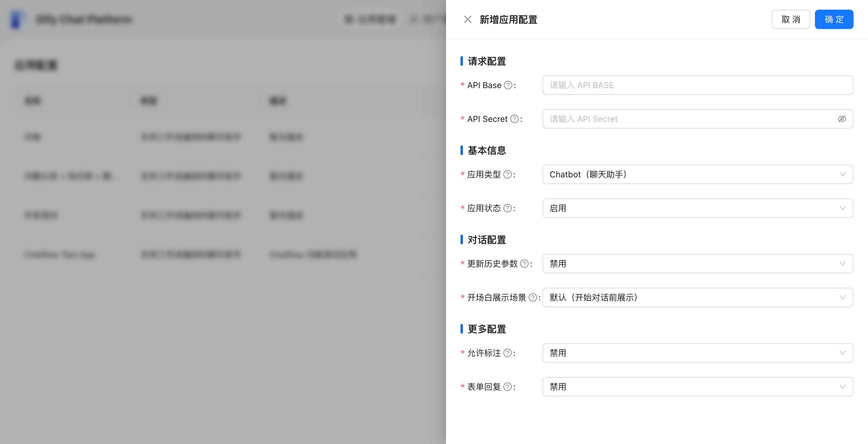
Task: Show help icon next to 表单回复
Action: point(507,387)
